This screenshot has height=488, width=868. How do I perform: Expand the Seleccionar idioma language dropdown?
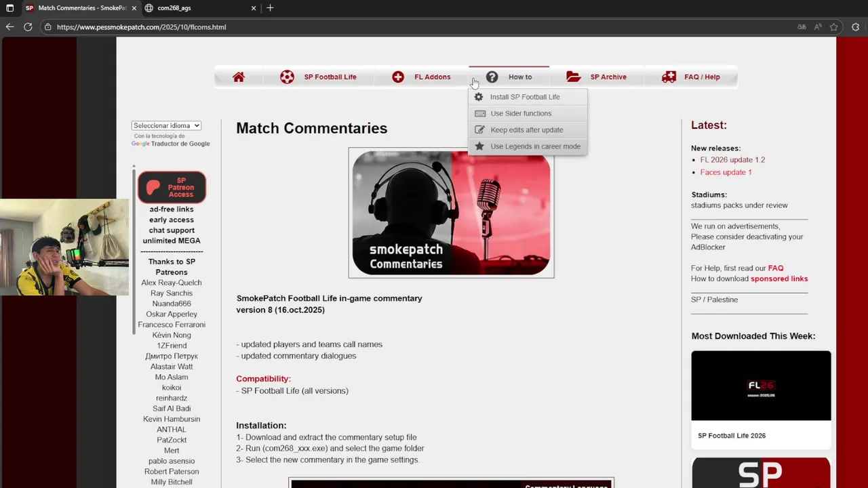pos(166,125)
